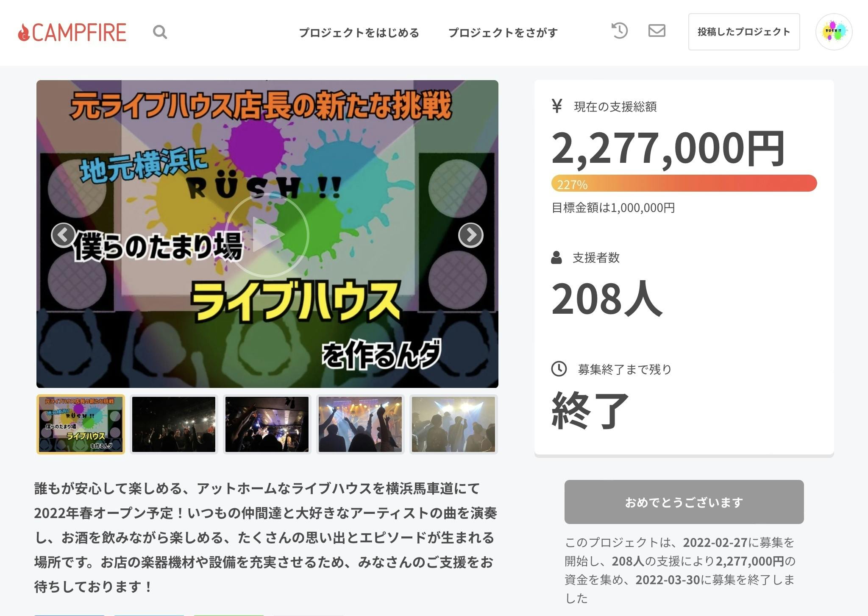Open search with the magnifier icon
The width and height of the screenshot is (868, 616).
click(x=160, y=32)
